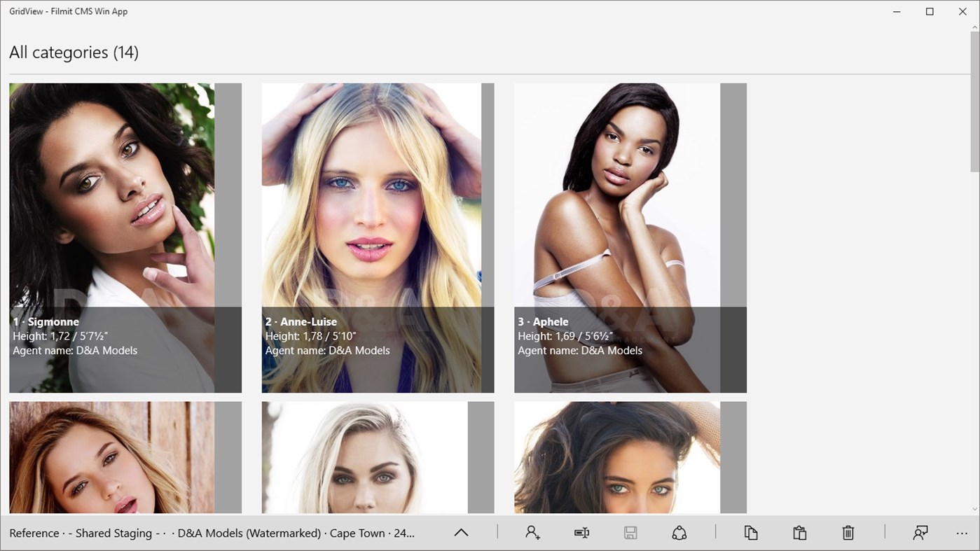The height and width of the screenshot is (551, 980).
Task: Click 'Height: 1,78 / 5'10"' text
Action: point(311,336)
